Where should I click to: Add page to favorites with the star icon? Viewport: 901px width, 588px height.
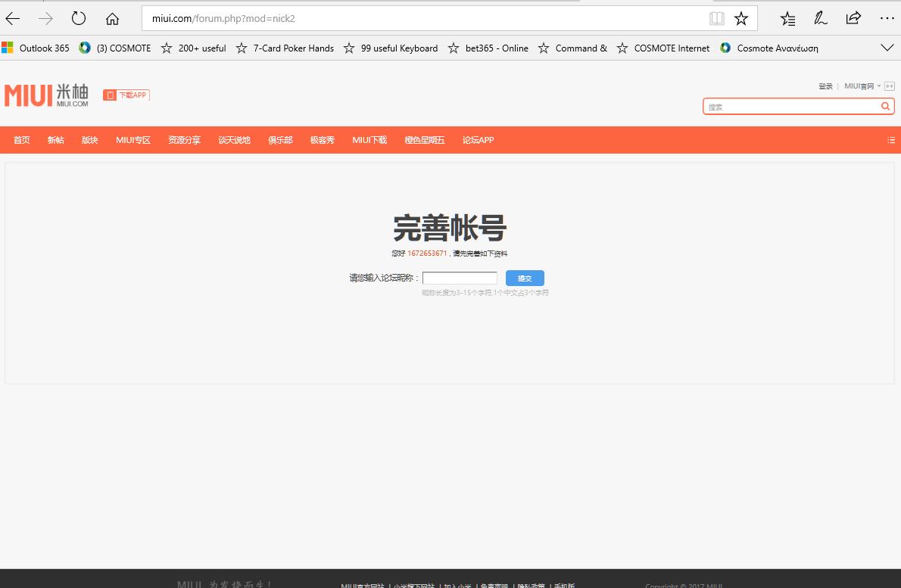coord(741,18)
